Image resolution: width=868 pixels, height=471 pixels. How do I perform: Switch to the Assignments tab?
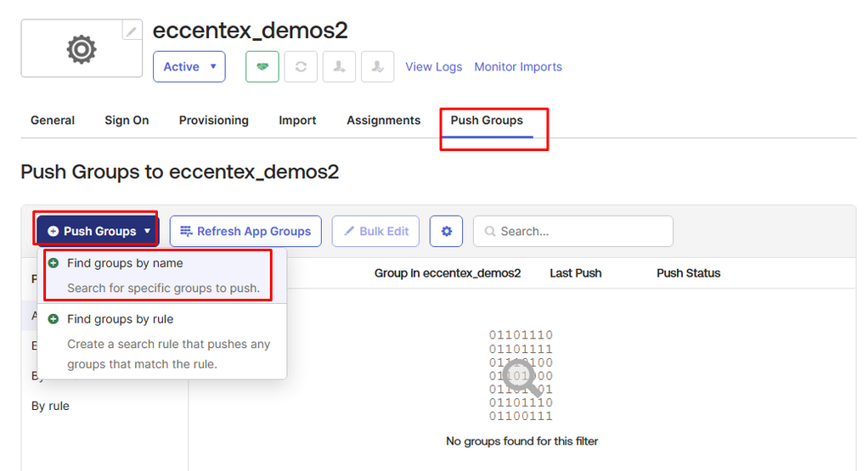384,121
